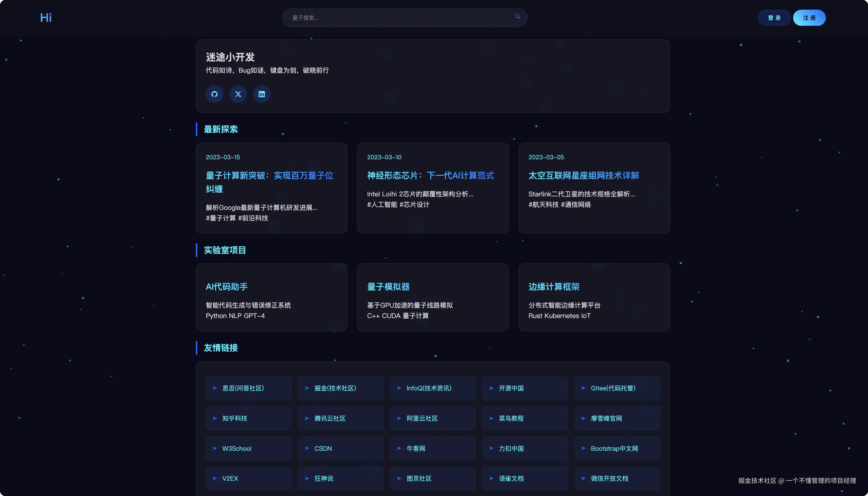Image resolution: width=868 pixels, height=496 pixels.
Task: Click the search magnifier icon
Action: (x=517, y=17)
